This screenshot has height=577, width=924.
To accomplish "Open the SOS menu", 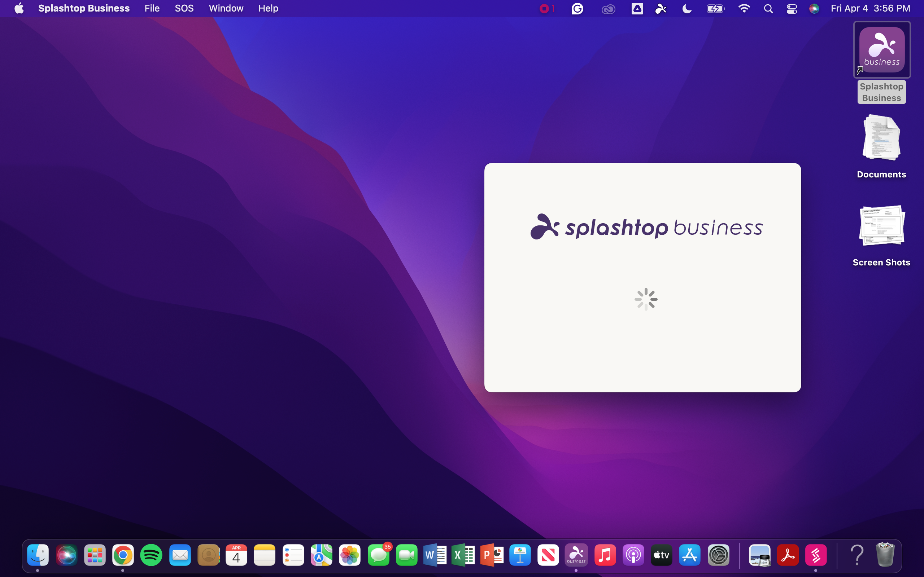I will [184, 8].
